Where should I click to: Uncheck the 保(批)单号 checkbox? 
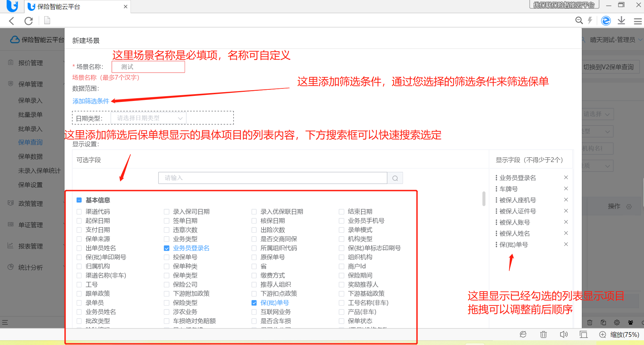coord(254,303)
